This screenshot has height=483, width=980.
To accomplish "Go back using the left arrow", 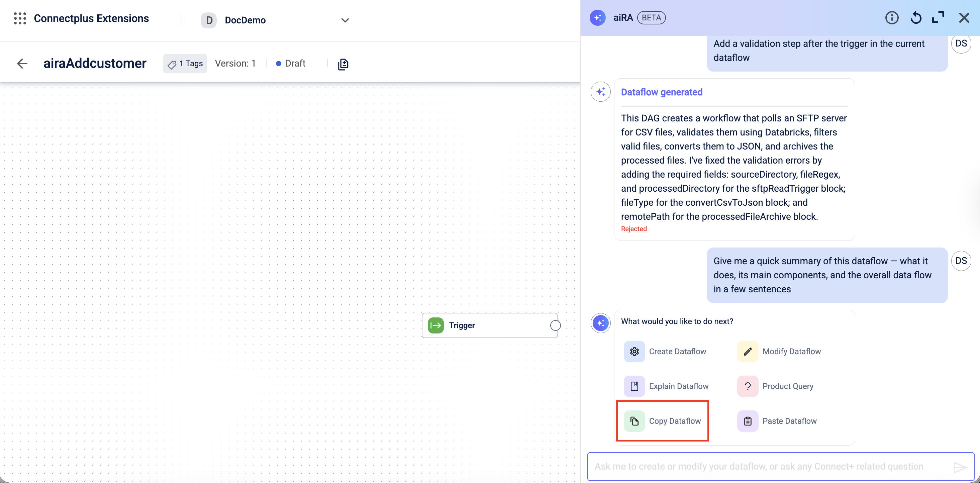I will pyautogui.click(x=22, y=64).
